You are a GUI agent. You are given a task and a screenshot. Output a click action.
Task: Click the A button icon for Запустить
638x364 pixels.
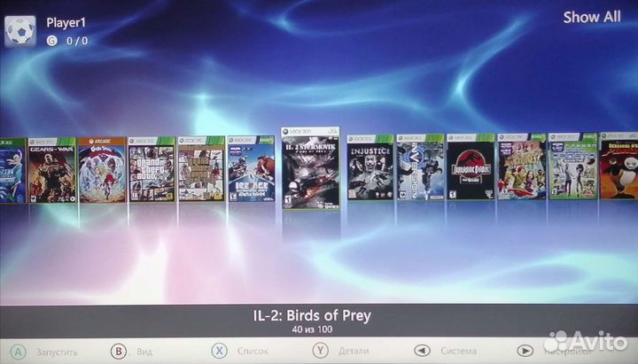[x=19, y=352]
